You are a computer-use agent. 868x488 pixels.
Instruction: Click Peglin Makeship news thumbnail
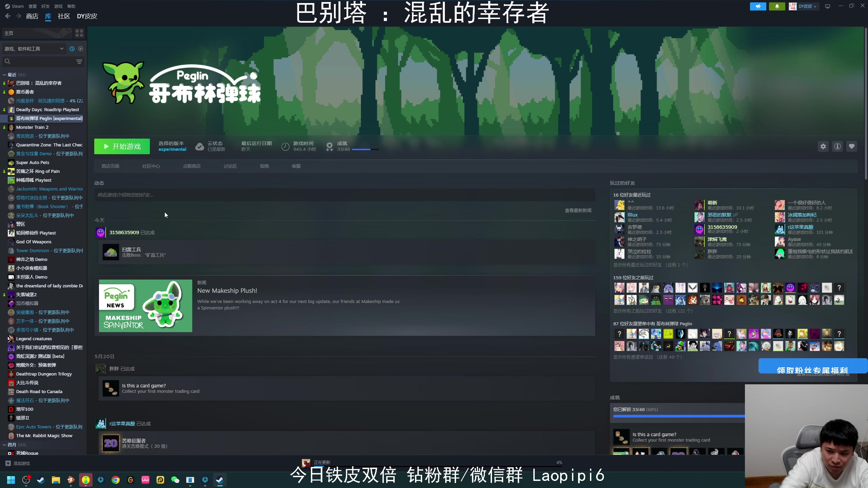click(x=145, y=306)
